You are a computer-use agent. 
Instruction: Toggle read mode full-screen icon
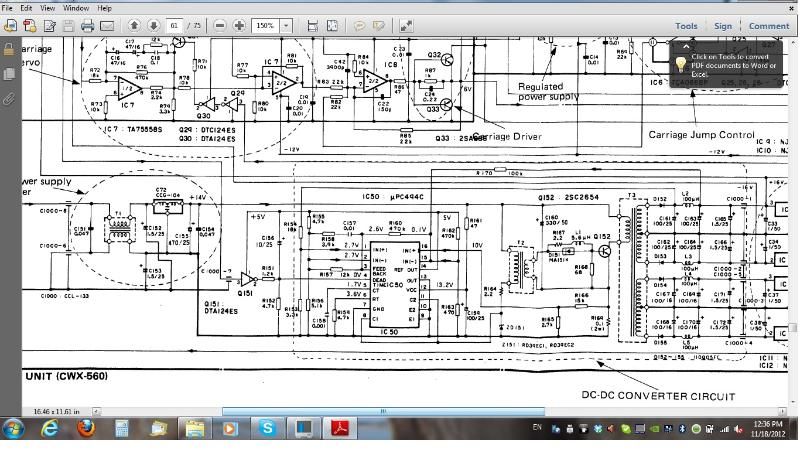406,25
